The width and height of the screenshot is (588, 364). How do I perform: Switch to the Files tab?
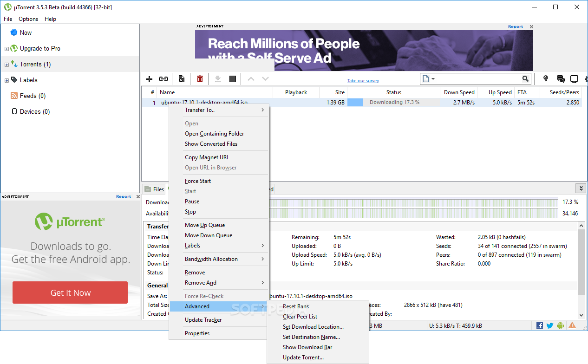click(x=154, y=189)
